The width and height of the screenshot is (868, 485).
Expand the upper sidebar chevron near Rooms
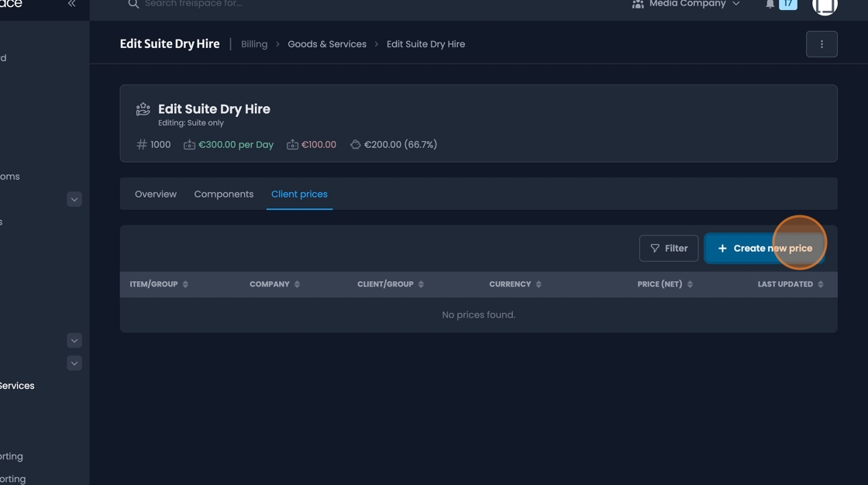click(x=74, y=199)
